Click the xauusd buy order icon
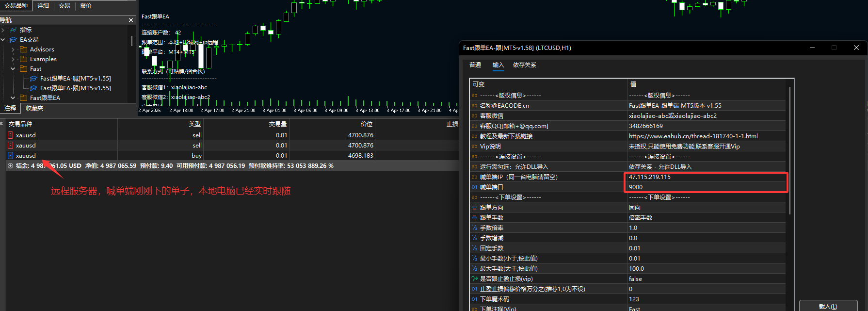868x311 pixels. click(11, 156)
